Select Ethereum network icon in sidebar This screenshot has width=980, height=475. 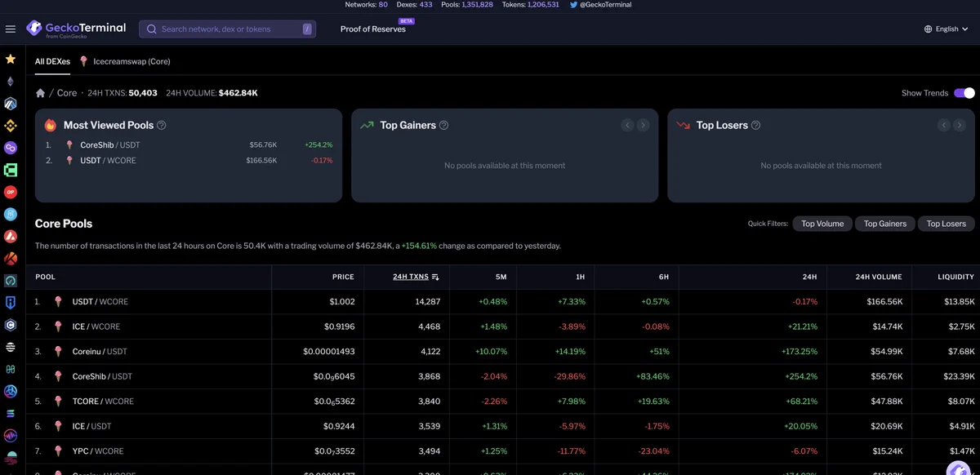pyautogui.click(x=11, y=82)
